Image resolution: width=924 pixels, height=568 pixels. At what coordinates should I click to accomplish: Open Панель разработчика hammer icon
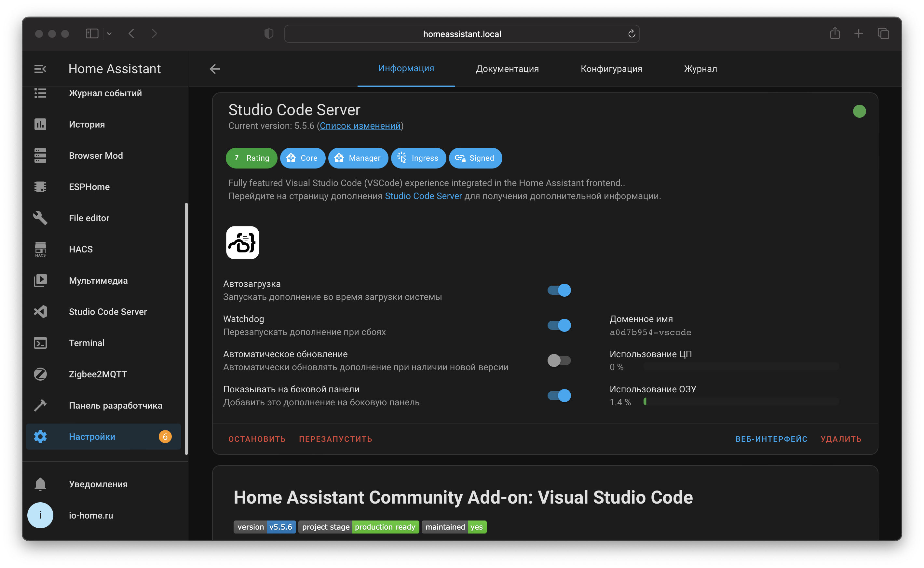[x=40, y=405]
